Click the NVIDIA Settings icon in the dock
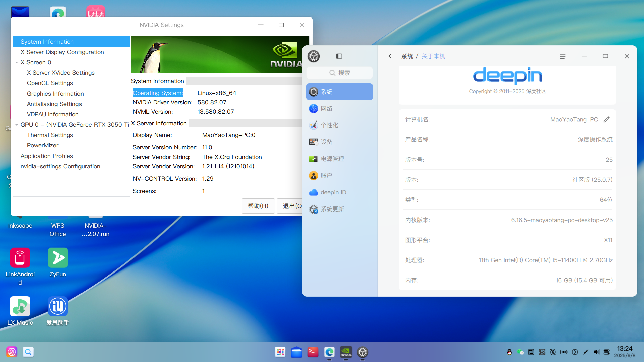The width and height of the screenshot is (644, 362). 346,352
